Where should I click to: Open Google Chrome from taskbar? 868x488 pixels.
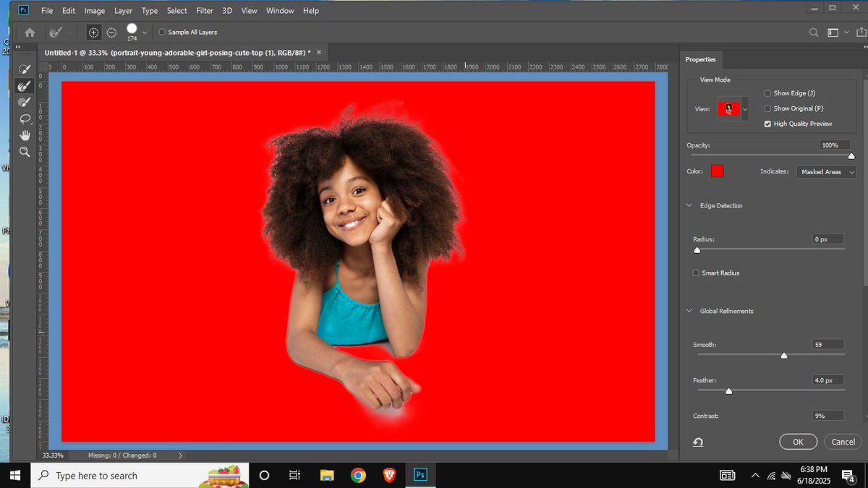click(x=358, y=475)
